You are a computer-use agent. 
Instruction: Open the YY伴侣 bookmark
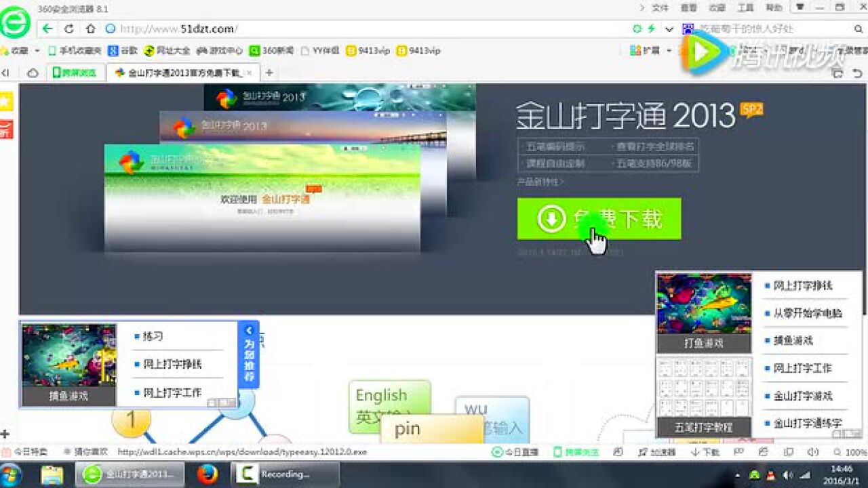[x=319, y=51]
